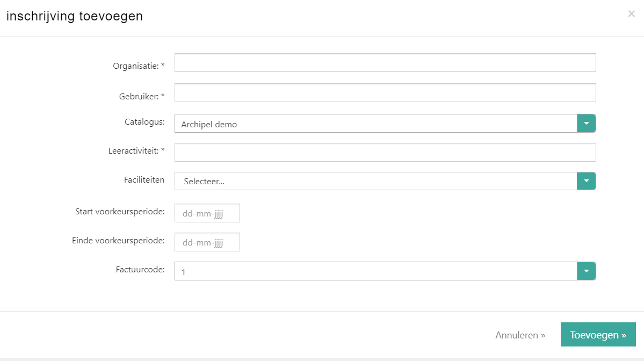Open the Factuurcode dropdown arrow button
The height and width of the screenshot is (361, 644).
pyautogui.click(x=586, y=271)
